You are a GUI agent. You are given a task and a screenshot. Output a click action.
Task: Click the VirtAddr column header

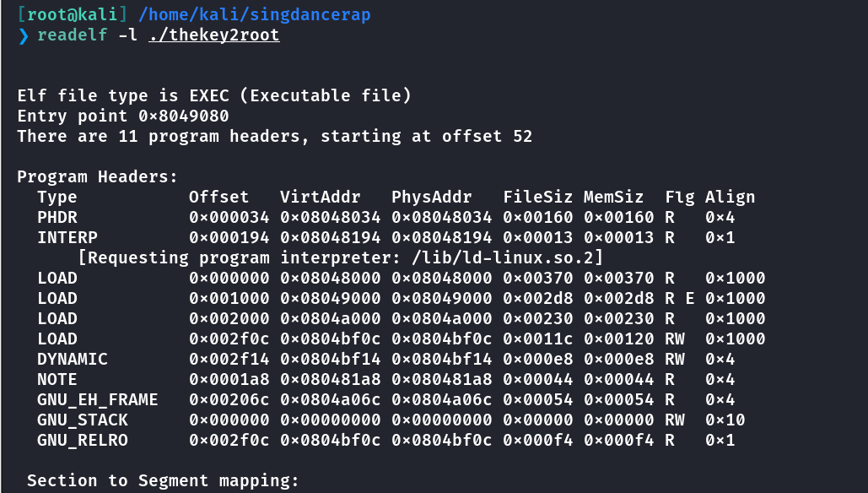coord(320,198)
